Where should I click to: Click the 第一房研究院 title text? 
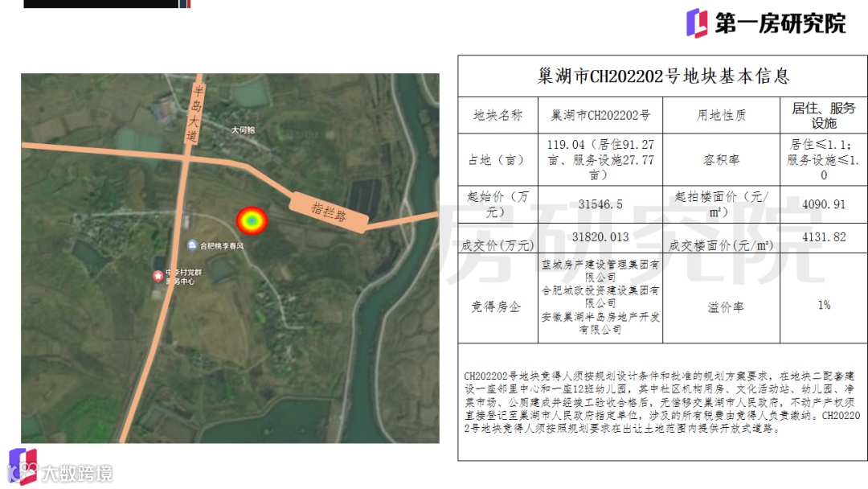(780, 24)
